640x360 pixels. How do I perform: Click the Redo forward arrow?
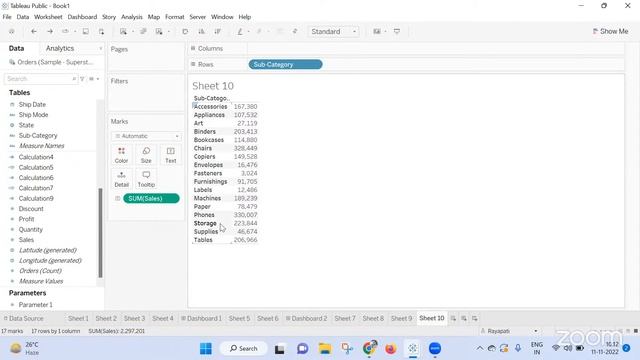pos(50,31)
